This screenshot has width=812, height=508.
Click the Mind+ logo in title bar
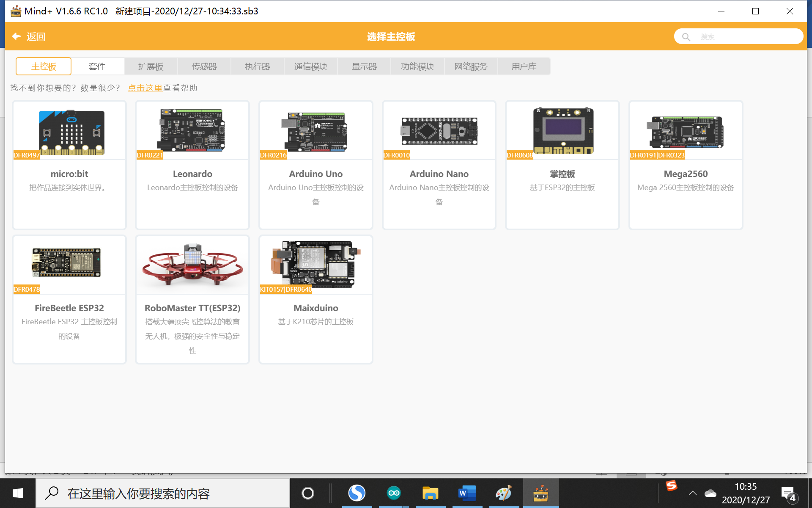pyautogui.click(x=16, y=11)
